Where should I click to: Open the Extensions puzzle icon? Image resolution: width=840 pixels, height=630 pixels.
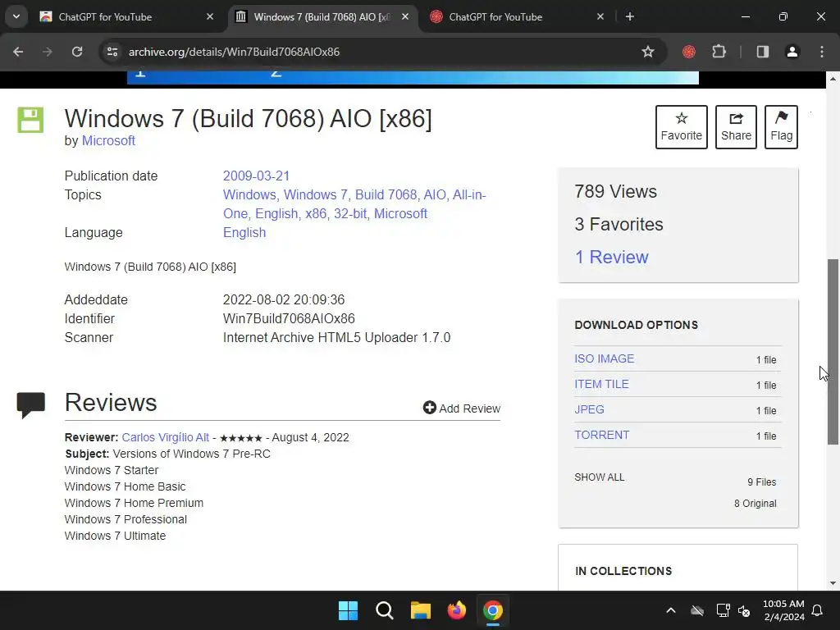[x=719, y=52]
